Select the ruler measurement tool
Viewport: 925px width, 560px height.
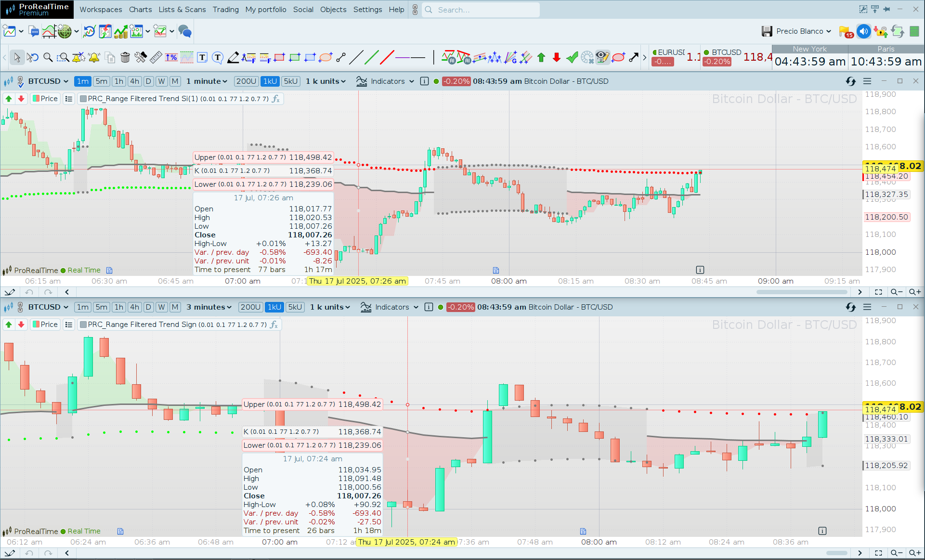point(156,58)
